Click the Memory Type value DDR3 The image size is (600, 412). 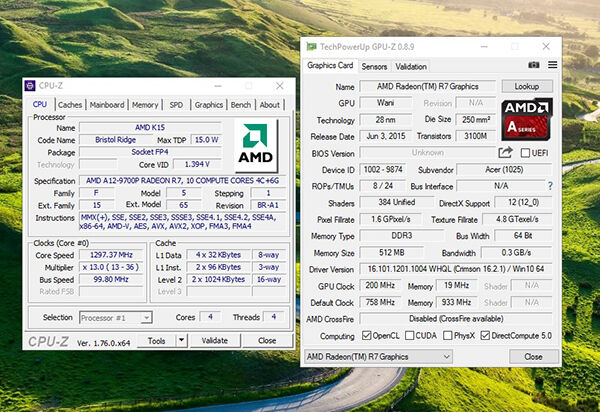401,236
